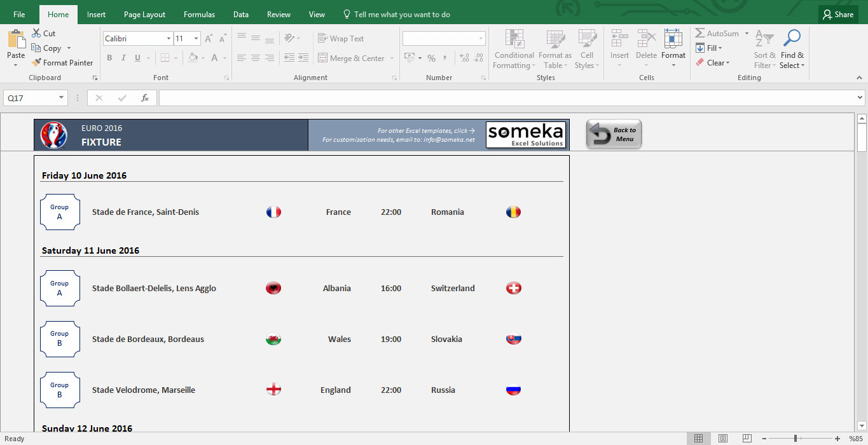Open the Fill Color dropdown arrow
The image size is (868, 445).
[203, 58]
